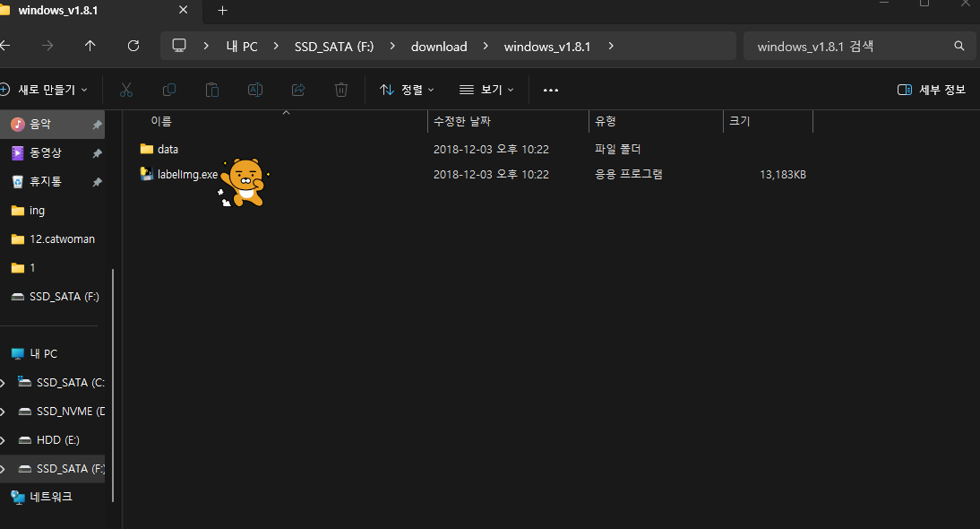Open the 새로 만들기 dropdown
980x529 pixels.
click(44, 90)
